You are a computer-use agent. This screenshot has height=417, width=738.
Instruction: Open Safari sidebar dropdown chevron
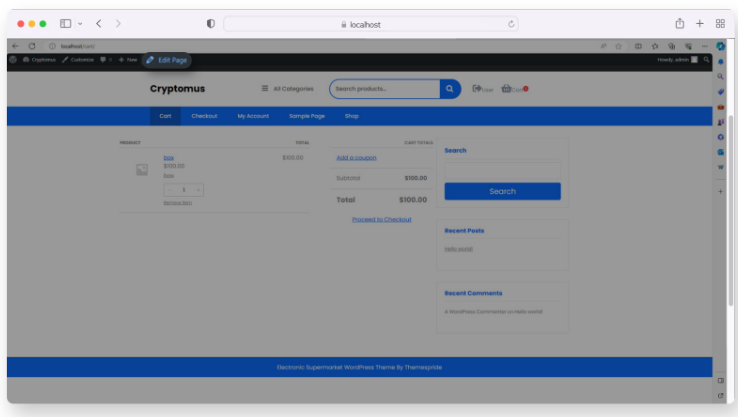tap(79, 23)
